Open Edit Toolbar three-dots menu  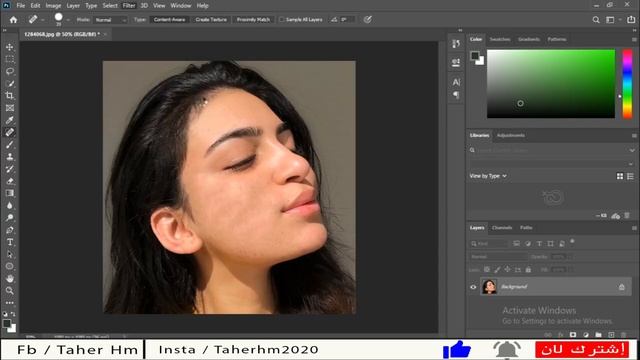(x=10, y=302)
